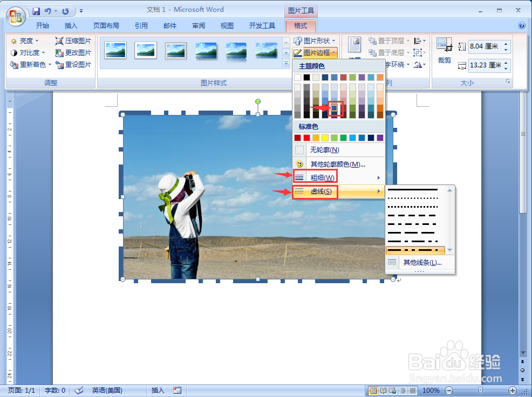Save the document with the floppy icon
The width and height of the screenshot is (532, 397).
tap(36, 11)
